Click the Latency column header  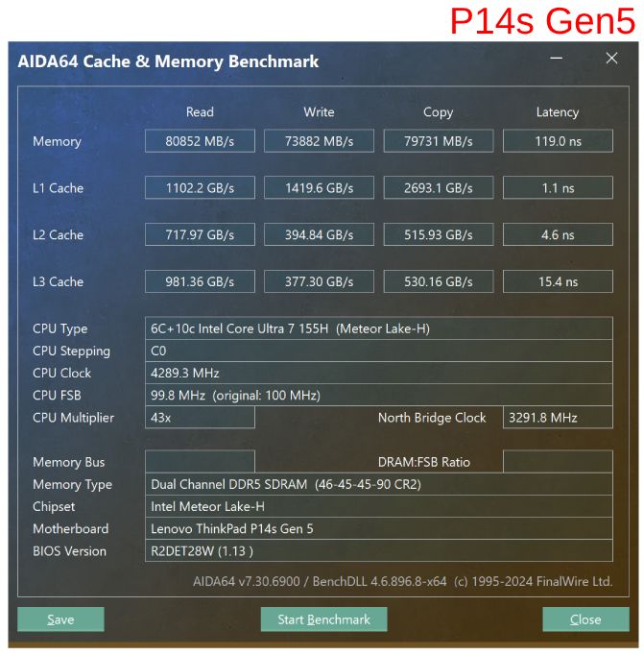click(558, 112)
